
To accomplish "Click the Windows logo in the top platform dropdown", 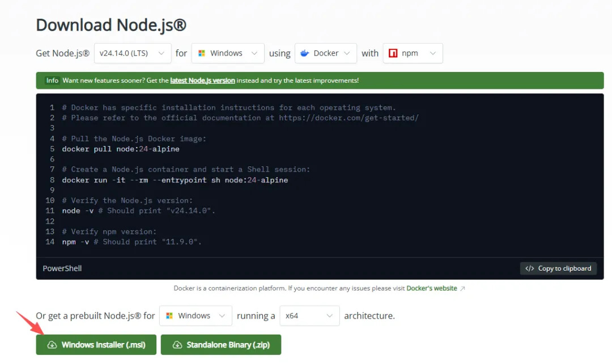I will pos(202,53).
